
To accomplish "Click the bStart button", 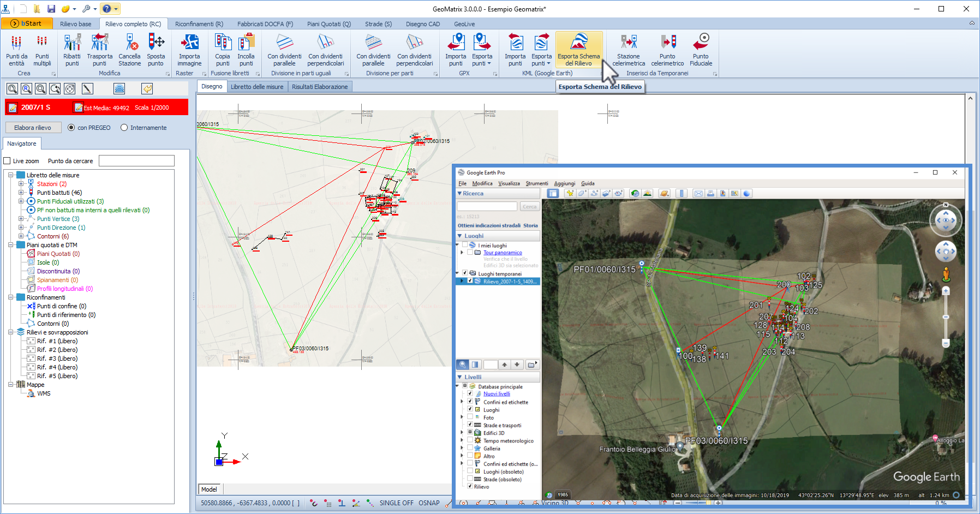I will [x=27, y=23].
